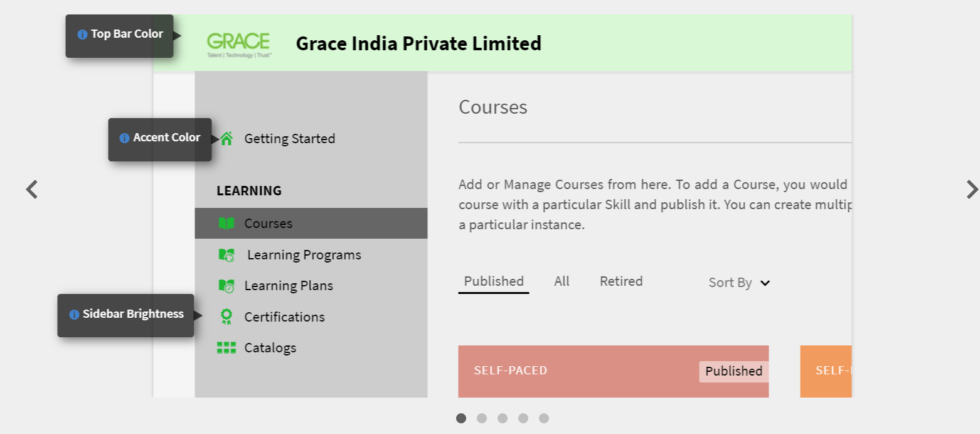Select the third carousel dot
980x434 pixels.
[x=503, y=418]
